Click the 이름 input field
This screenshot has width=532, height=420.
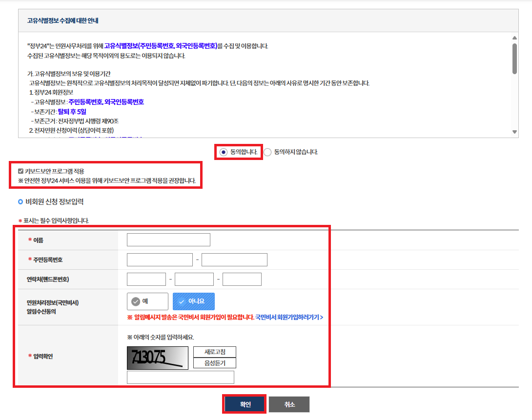coord(168,240)
